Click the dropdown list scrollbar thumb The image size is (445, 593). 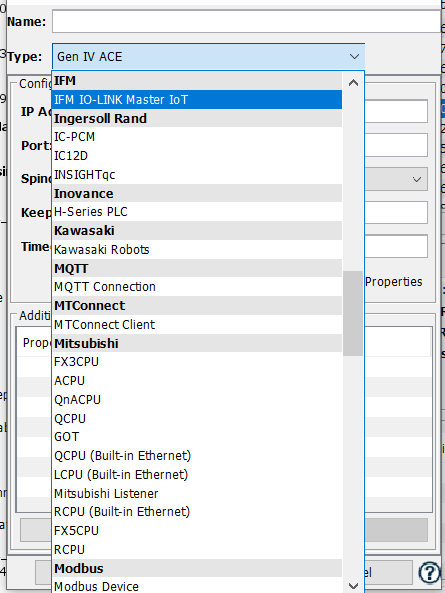[353, 313]
